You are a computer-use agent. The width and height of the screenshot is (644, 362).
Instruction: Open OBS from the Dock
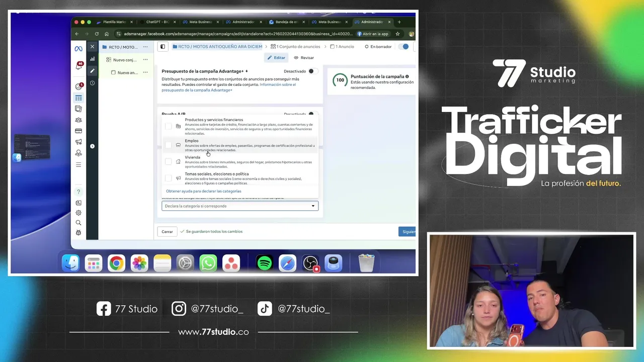pyautogui.click(x=310, y=263)
